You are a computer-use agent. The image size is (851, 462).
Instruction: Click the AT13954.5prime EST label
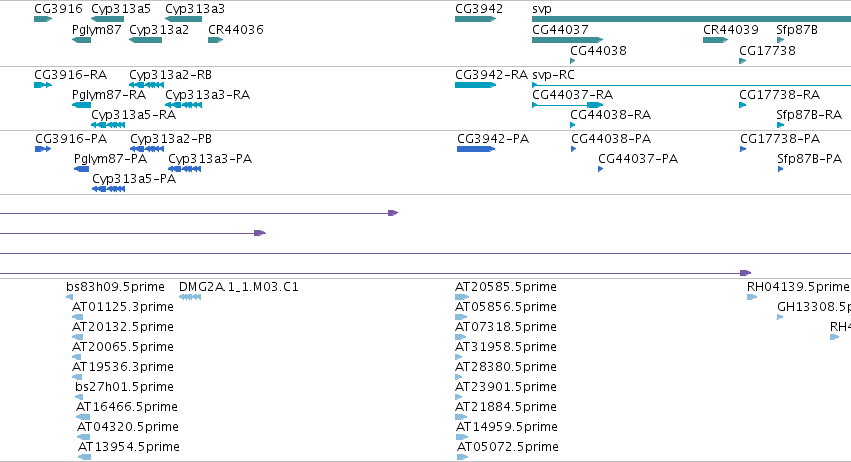coord(129,447)
